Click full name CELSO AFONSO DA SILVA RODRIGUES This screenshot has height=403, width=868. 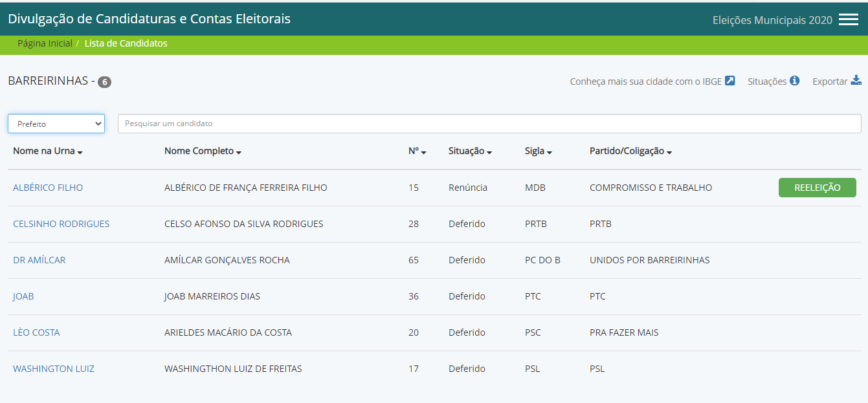[x=244, y=224]
